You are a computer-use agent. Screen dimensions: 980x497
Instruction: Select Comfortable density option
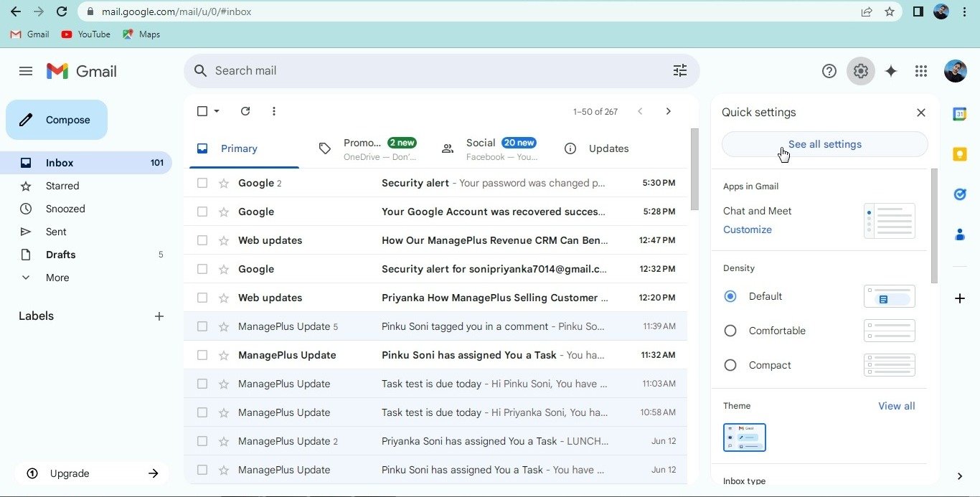tap(730, 331)
